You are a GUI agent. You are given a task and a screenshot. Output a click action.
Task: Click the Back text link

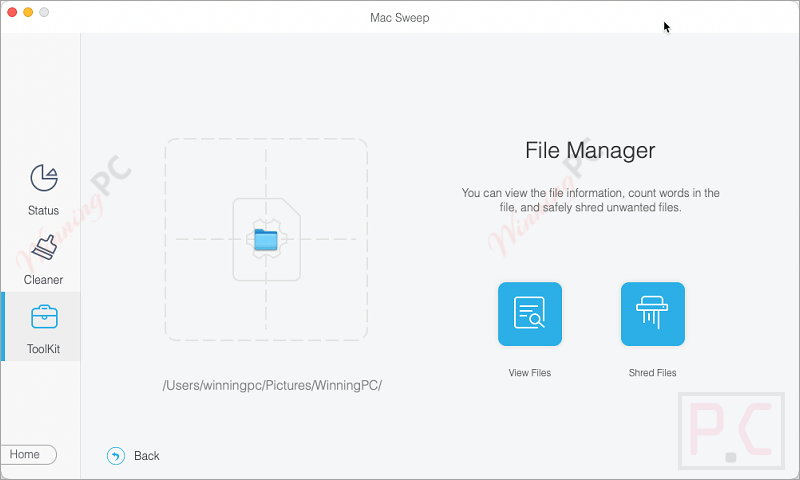click(146, 456)
